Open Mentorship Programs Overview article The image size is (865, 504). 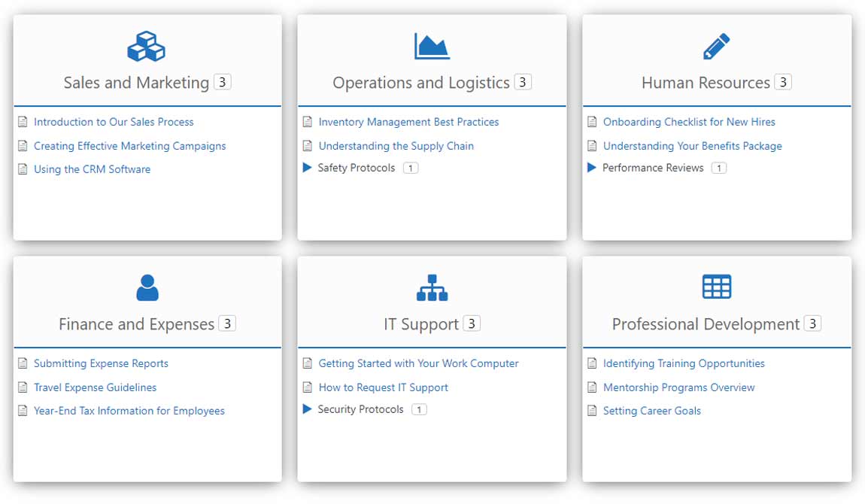[678, 387]
